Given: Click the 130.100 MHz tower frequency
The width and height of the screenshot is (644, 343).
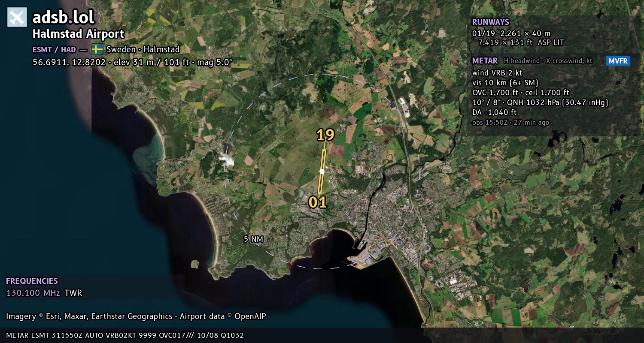Looking at the screenshot, I should pos(33,293).
